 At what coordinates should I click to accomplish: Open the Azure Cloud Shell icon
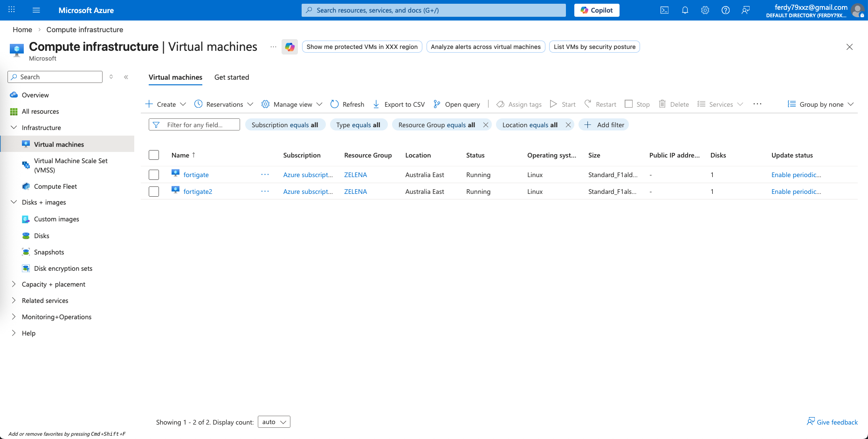(664, 10)
